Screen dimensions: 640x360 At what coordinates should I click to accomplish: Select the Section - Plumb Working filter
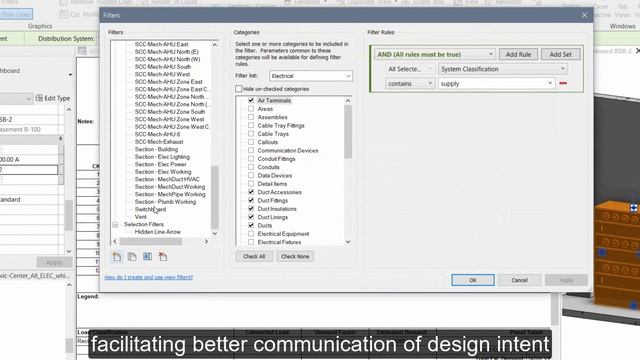[x=165, y=202]
